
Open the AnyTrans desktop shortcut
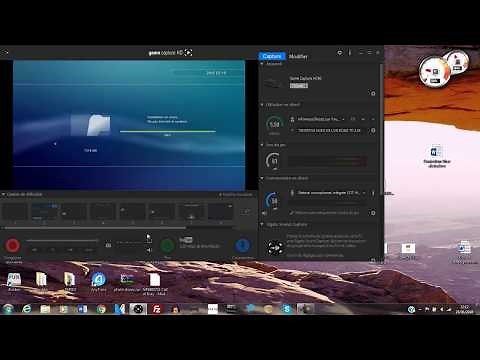[x=98, y=282]
